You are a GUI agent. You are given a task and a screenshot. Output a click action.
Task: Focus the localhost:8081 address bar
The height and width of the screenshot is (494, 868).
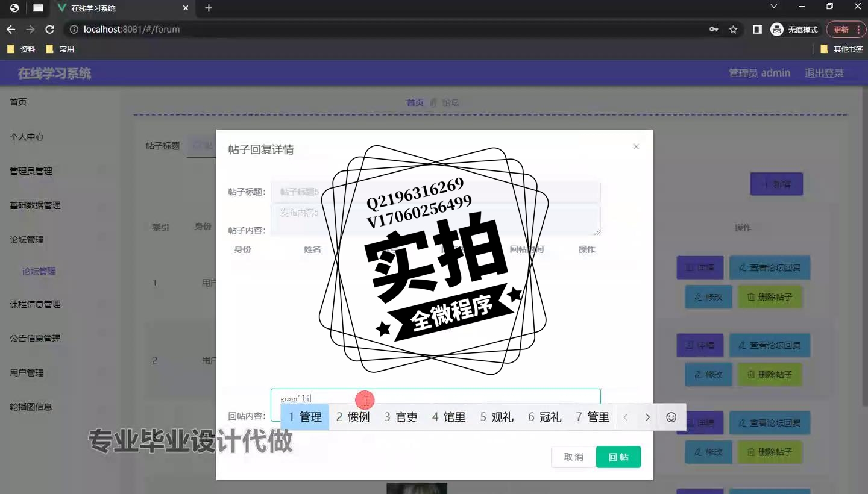tap(386, 30)
